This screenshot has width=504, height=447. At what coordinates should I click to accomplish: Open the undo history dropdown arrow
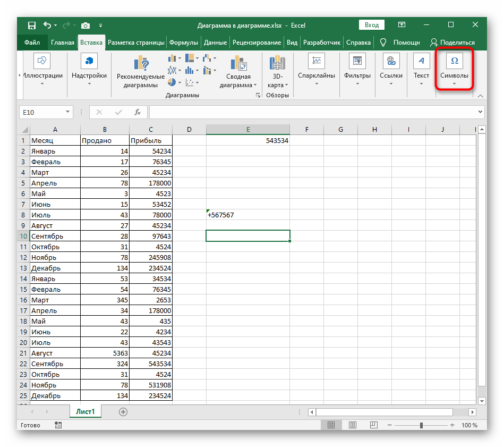pos(56,26)
